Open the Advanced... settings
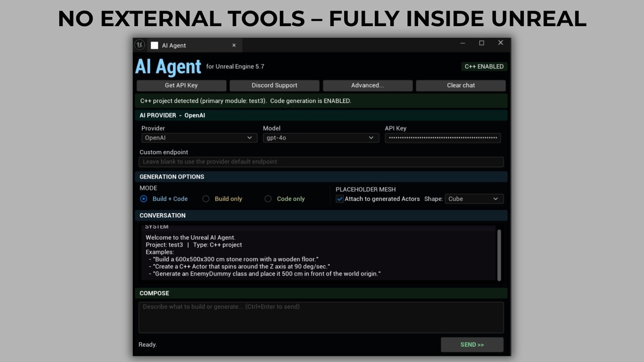This screenshot has width=644, height=362. [x=367, y=85]
